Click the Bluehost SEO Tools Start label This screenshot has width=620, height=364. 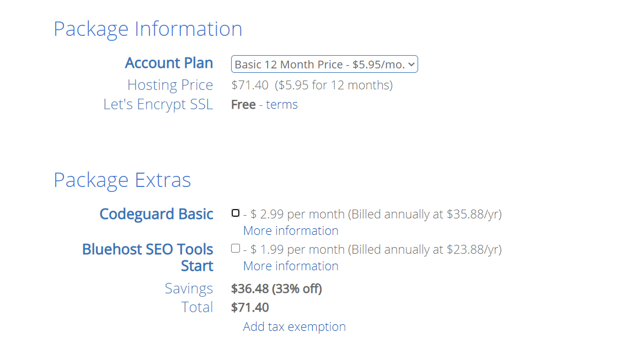coord(148,257)
